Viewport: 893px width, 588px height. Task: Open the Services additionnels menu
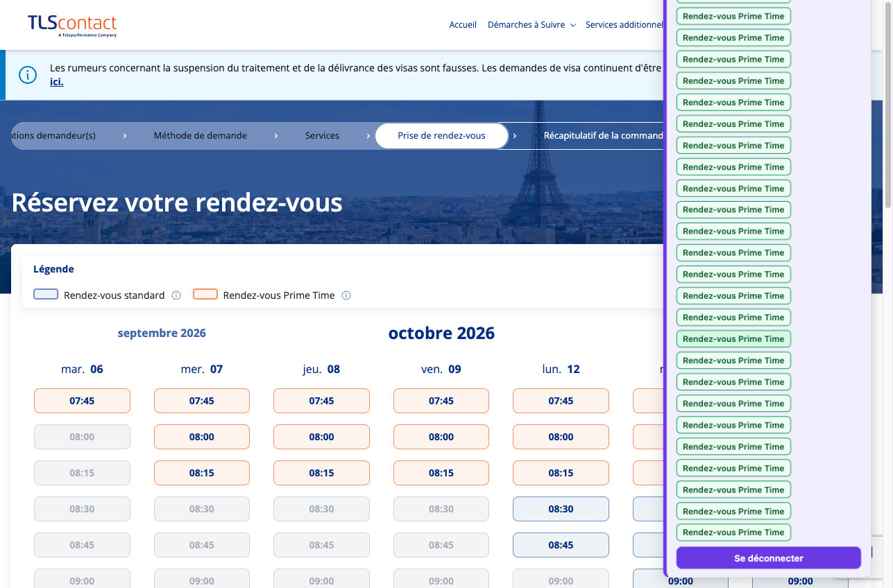[x=624, y=25]
